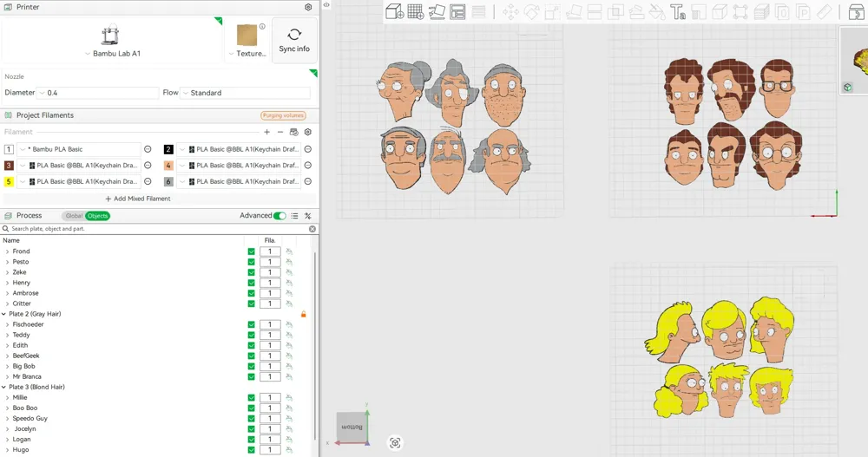
Task: Switch process scope to Objects
Action: point(97,216)
